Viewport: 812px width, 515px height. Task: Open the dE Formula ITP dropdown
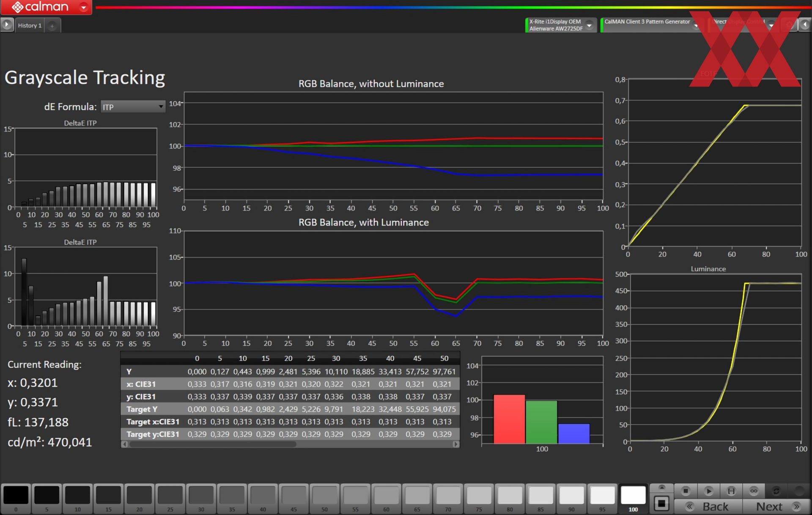coord(133,107)
